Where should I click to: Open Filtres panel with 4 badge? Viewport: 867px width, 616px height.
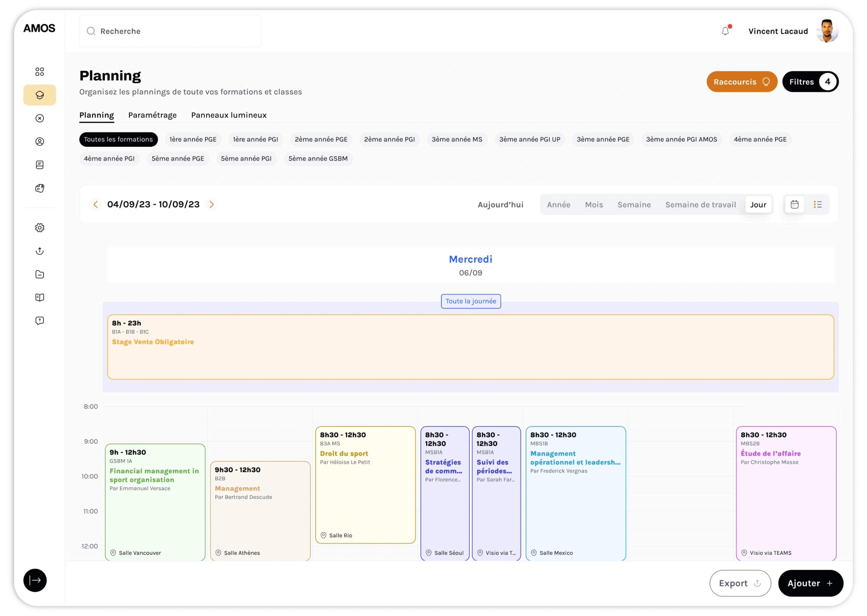[810, 82]
